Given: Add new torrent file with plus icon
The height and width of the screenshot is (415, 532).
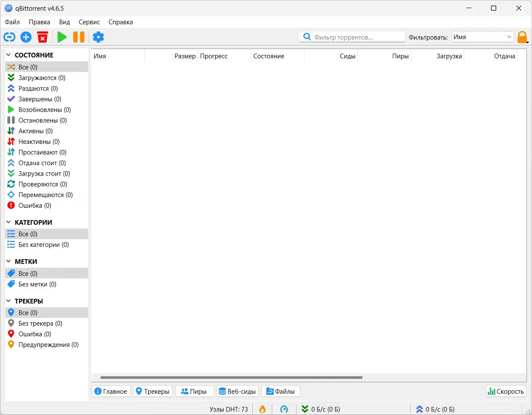Looking at the screenshot, I should click(x=26, y=37).
